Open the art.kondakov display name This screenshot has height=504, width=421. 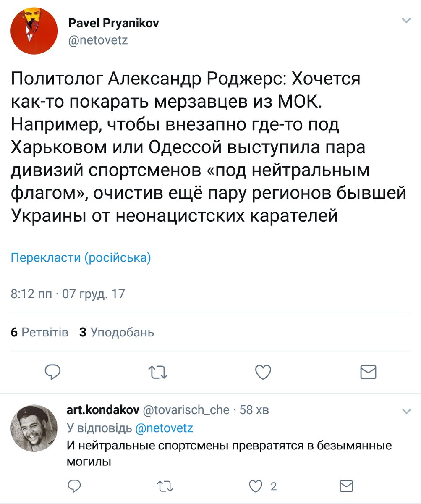[103, 410]
